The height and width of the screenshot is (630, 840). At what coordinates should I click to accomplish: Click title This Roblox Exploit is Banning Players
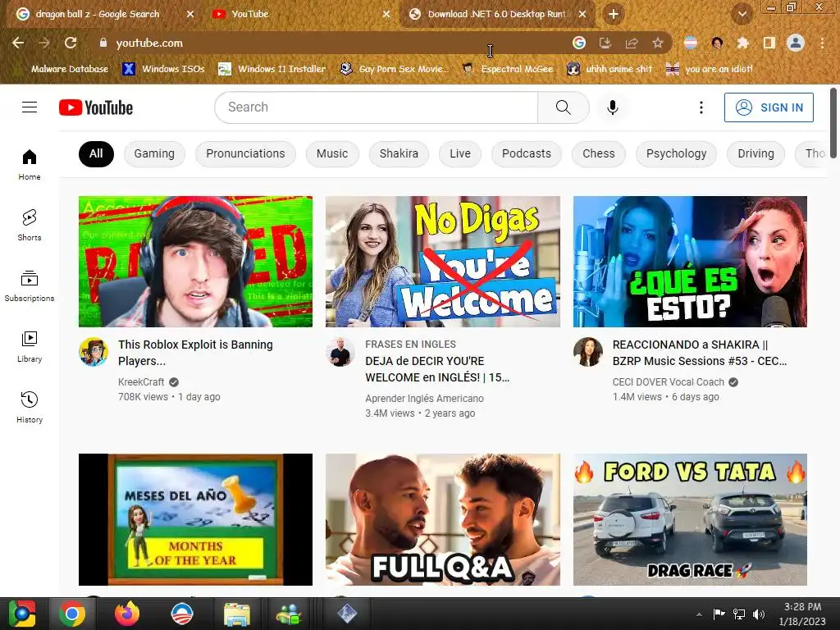click(x=195, y=353)
